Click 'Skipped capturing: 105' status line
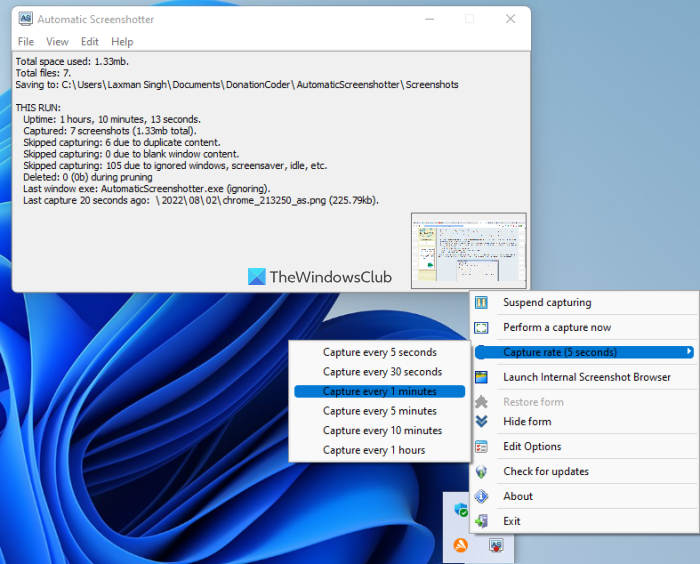 tap(175, 166)
